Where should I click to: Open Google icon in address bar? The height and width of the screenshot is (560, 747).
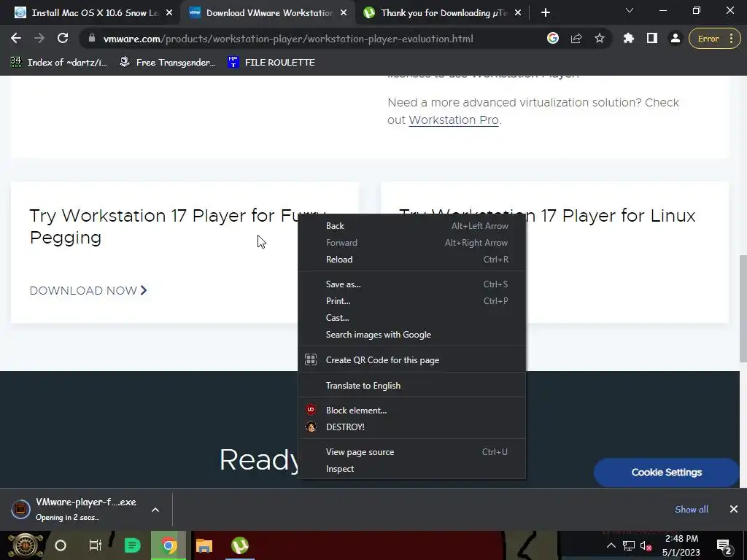point(553,39)
